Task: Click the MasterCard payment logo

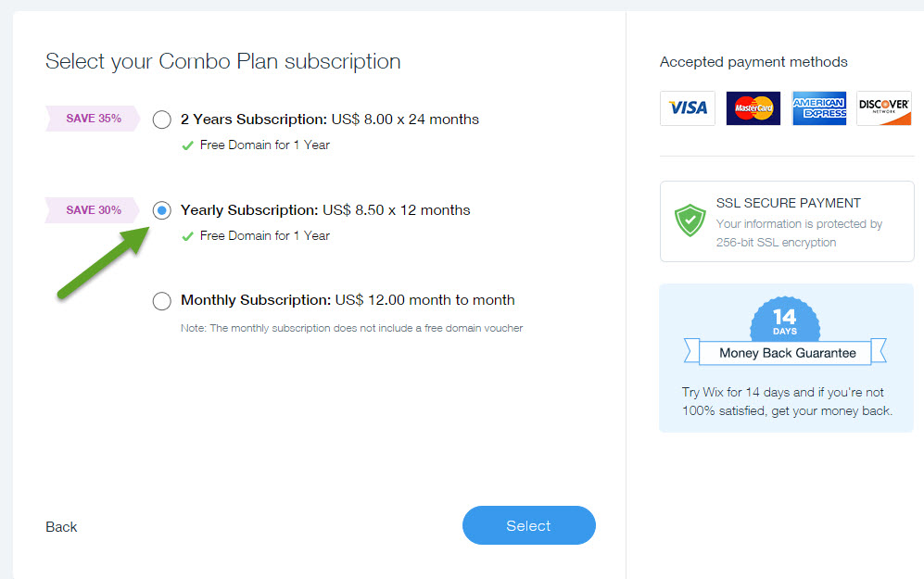Action: point(753,108)
